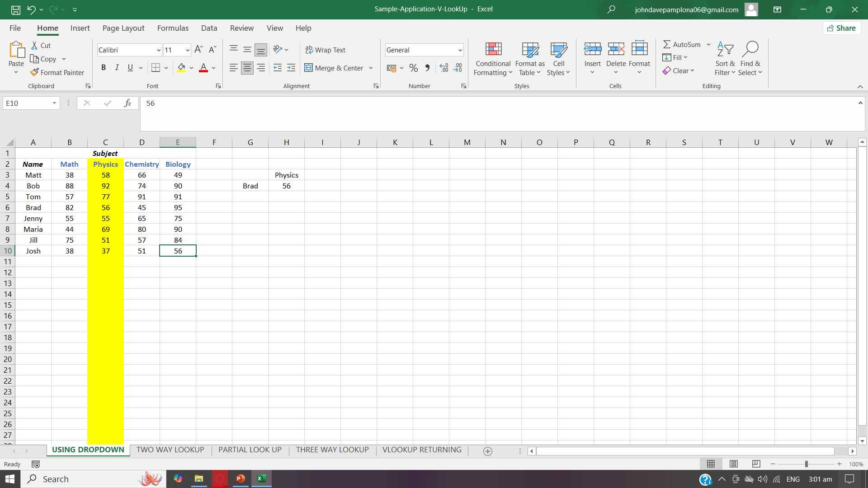Screen dimensions: 868x488
Task: Click the Format Painter brush icon
Action: coord(34,72)
